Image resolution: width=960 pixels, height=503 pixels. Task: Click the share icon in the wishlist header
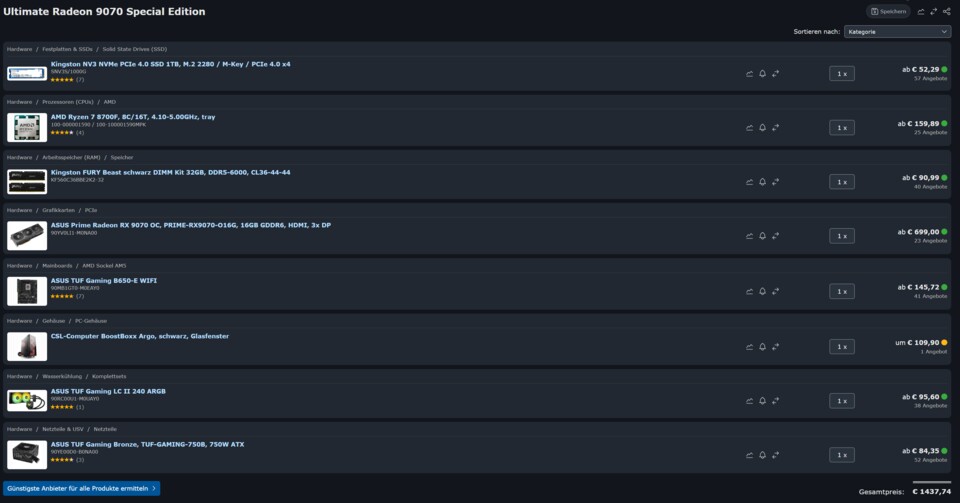[x=947, y=12]
